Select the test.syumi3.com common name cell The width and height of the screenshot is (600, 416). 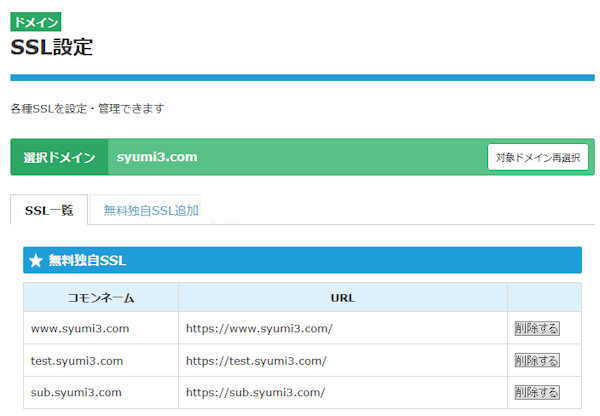[77, 360]
